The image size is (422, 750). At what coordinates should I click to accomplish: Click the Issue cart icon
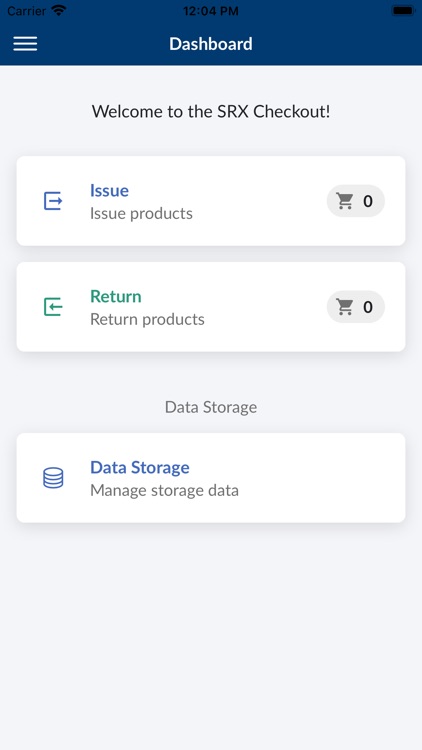tap(345, 201)
